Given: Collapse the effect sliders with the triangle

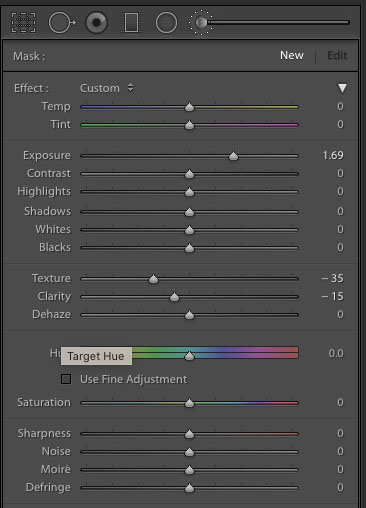Looking at the screenshot, I should (x=342, y=88).
